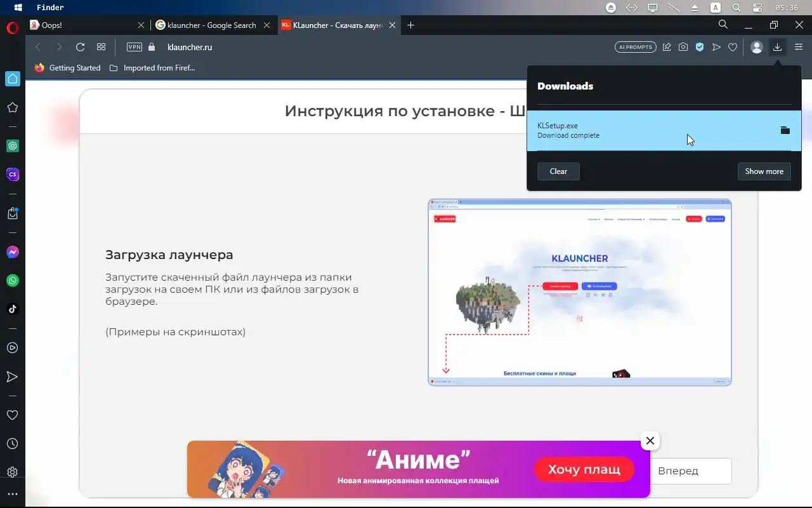The width and height of the screenshot is (812, 508).
Task: Open the Finder menu in the top bar
Action: pos(50,8)
